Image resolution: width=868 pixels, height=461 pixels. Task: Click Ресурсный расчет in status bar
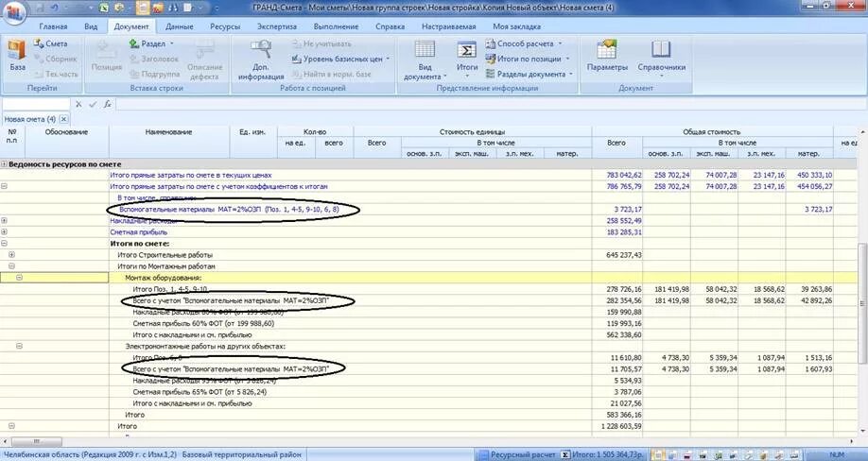point(523,455)
